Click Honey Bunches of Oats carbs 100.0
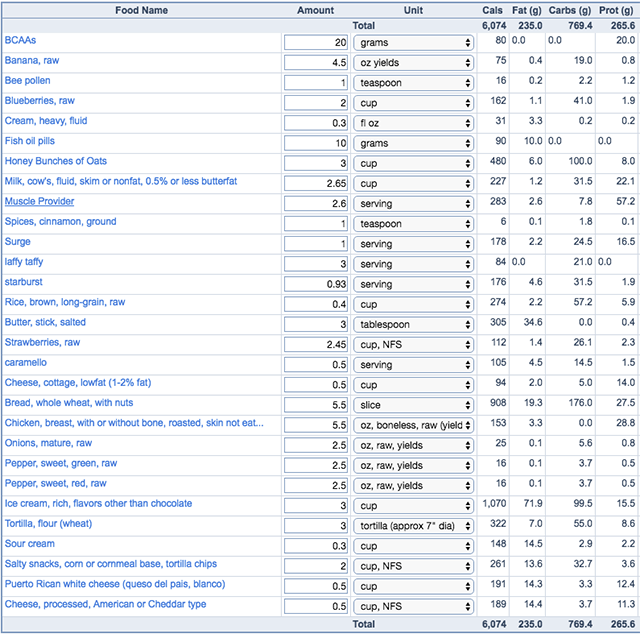Image resolution: width=640 pixels, height=634 pixels. (580, 161)
